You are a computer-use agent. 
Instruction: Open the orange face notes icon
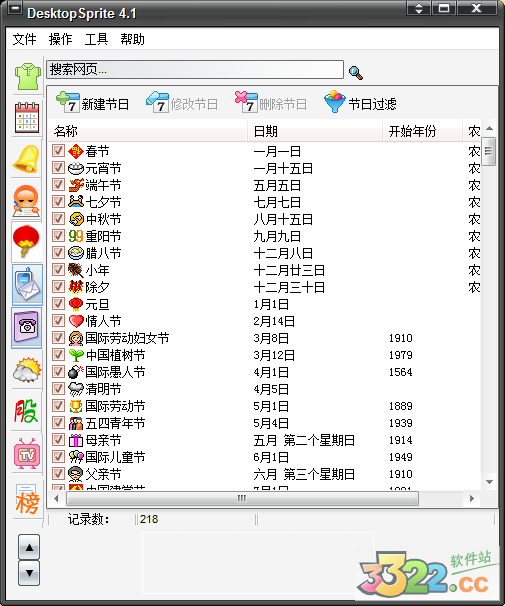tap(26, 201)
